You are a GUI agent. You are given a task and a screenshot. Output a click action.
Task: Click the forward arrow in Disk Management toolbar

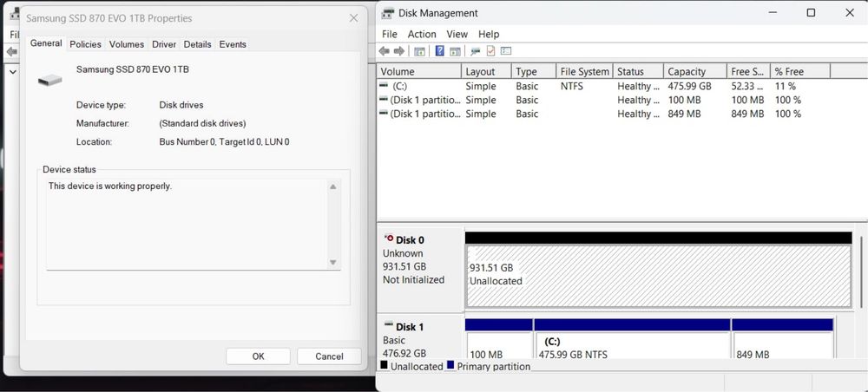coord(398,51)
